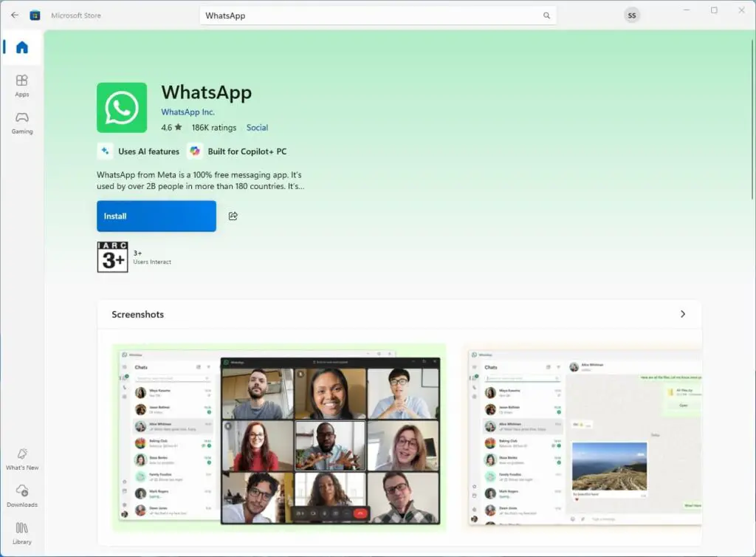Open Downloads in the sidebar
This screenshot has height=557, width=756.
point(21,496)
